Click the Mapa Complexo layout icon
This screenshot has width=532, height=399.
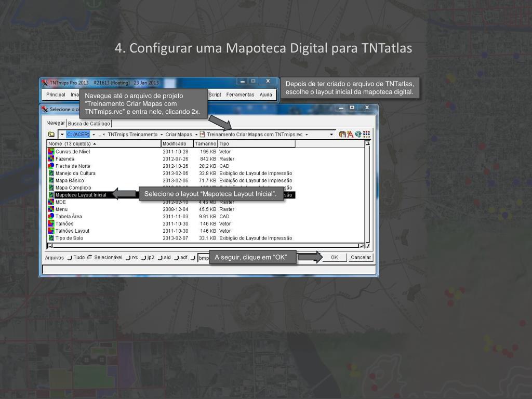point(51,187)
